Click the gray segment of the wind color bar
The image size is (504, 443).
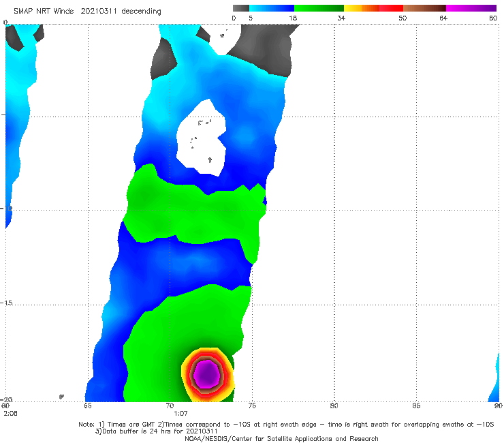click(240, 8)
